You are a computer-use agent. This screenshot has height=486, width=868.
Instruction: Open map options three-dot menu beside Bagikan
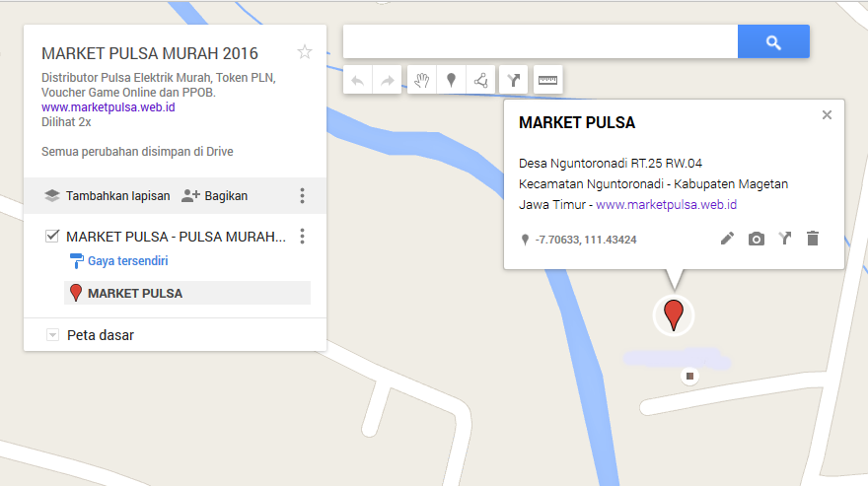[x=302, y=195]
